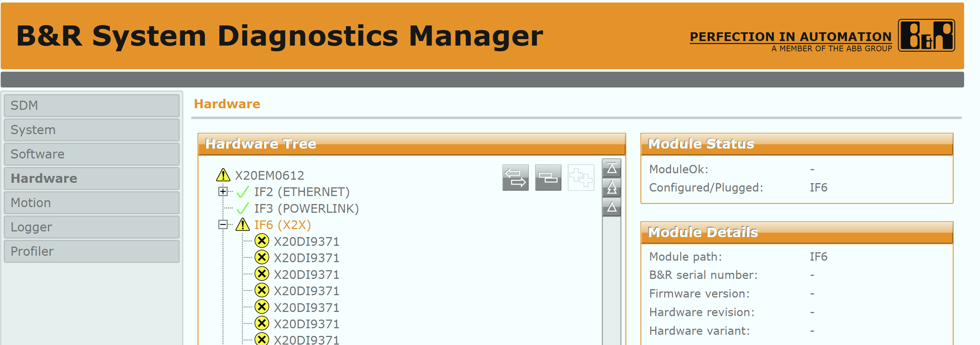Viewport: 980px width, 345px height.
Task: Go to the Software section
Action: (x=92, y=154)
